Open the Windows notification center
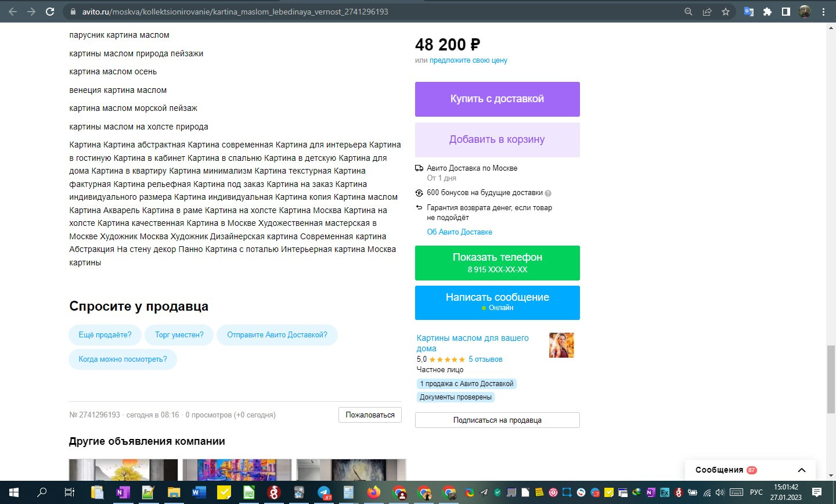This screenshot has width=836, height=504. (817, 492)
